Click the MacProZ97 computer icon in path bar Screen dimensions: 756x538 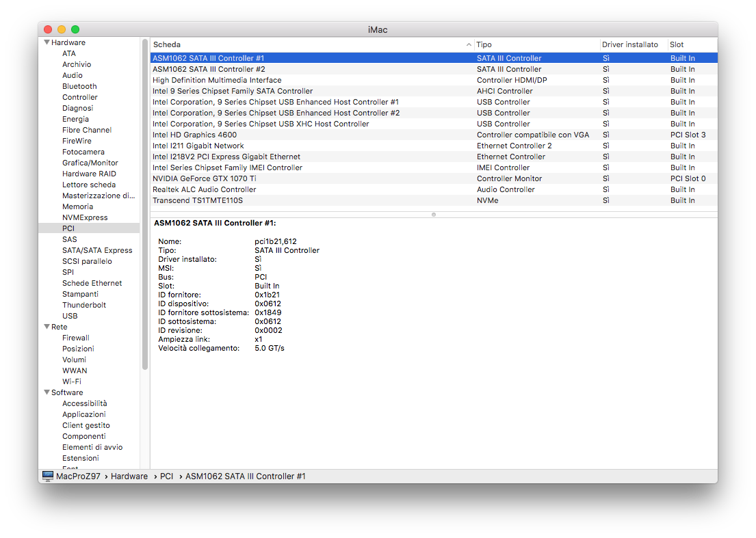point(48,476)
